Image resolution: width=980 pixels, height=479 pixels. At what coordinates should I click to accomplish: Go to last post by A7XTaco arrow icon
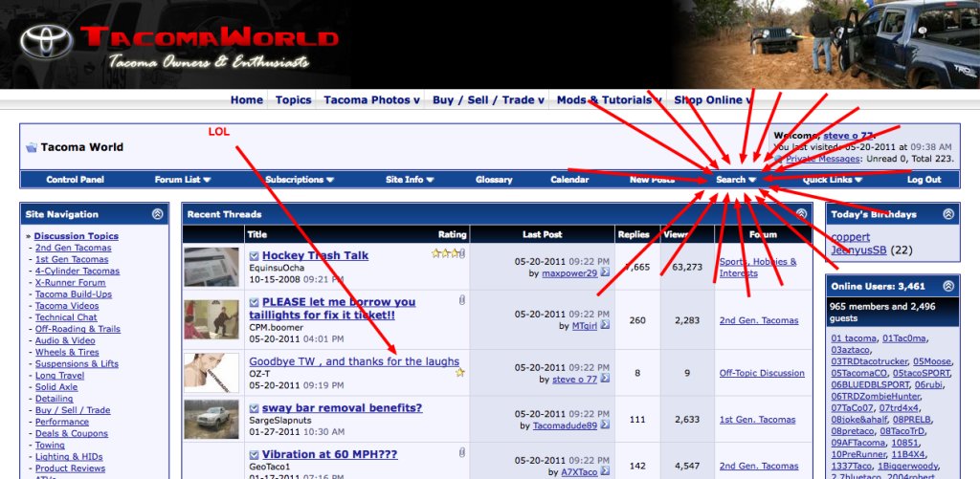pyautogui.click(x=605, y=472)
